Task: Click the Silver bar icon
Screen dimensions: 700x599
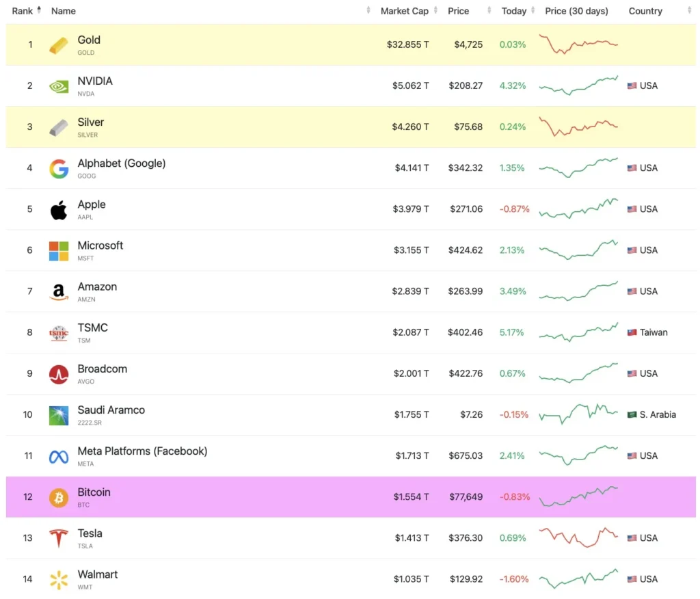Action: 59,128
